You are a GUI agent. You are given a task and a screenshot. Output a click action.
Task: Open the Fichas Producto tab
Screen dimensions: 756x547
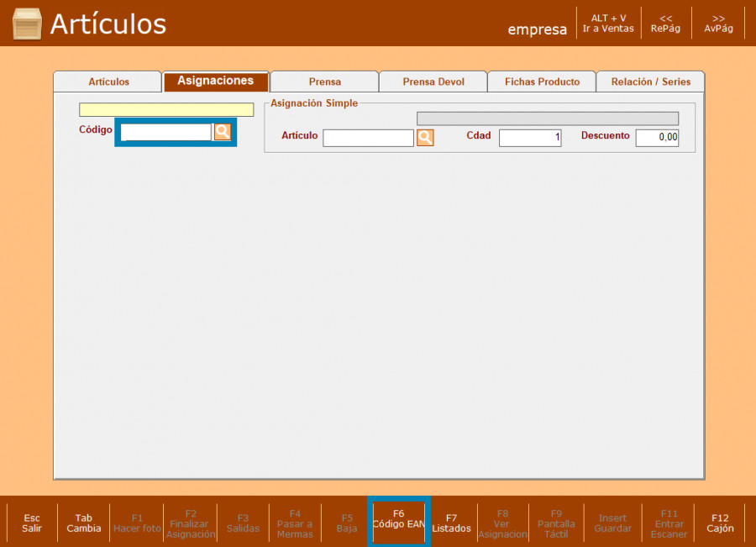pos(542,82)
